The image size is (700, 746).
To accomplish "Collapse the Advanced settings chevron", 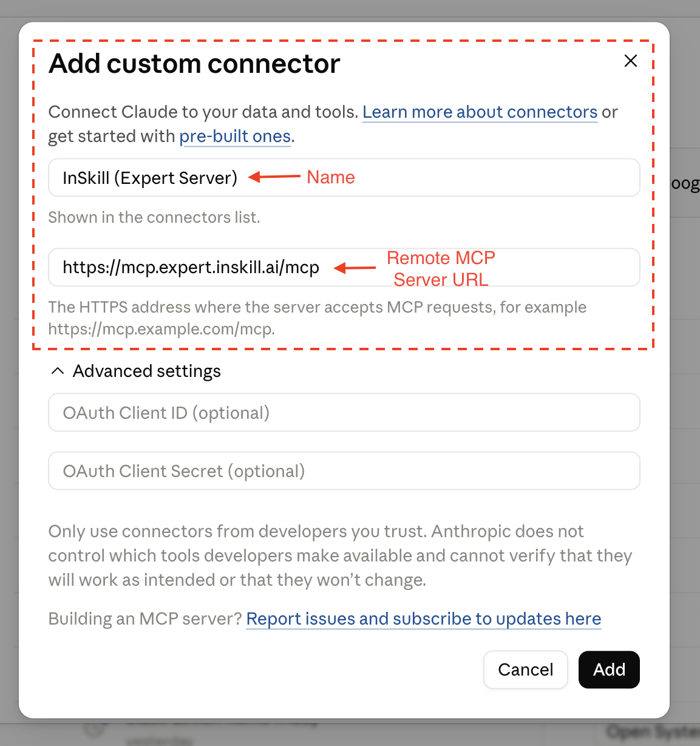I will pos(58,371).
